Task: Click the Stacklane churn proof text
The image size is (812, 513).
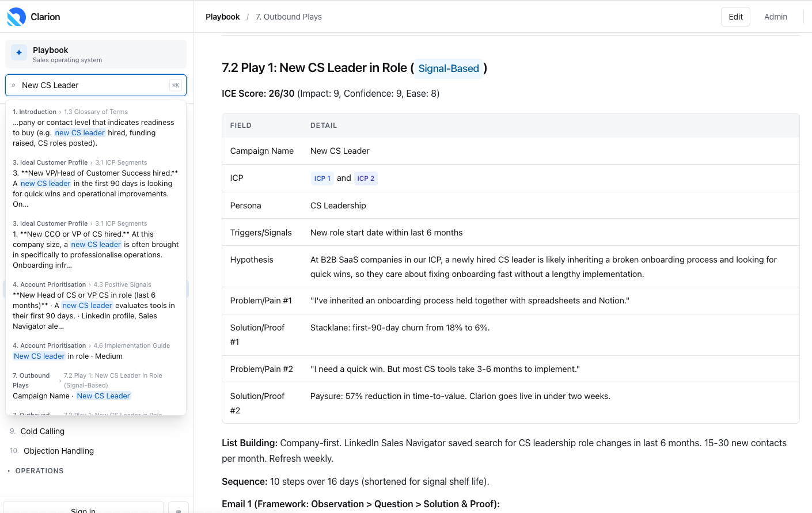Action: click(x=400, y=328)
